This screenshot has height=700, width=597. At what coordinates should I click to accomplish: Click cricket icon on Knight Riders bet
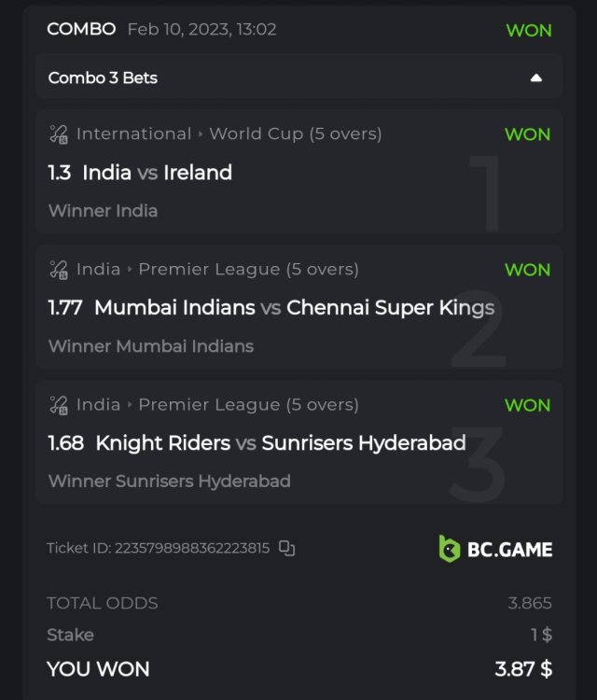58,405
